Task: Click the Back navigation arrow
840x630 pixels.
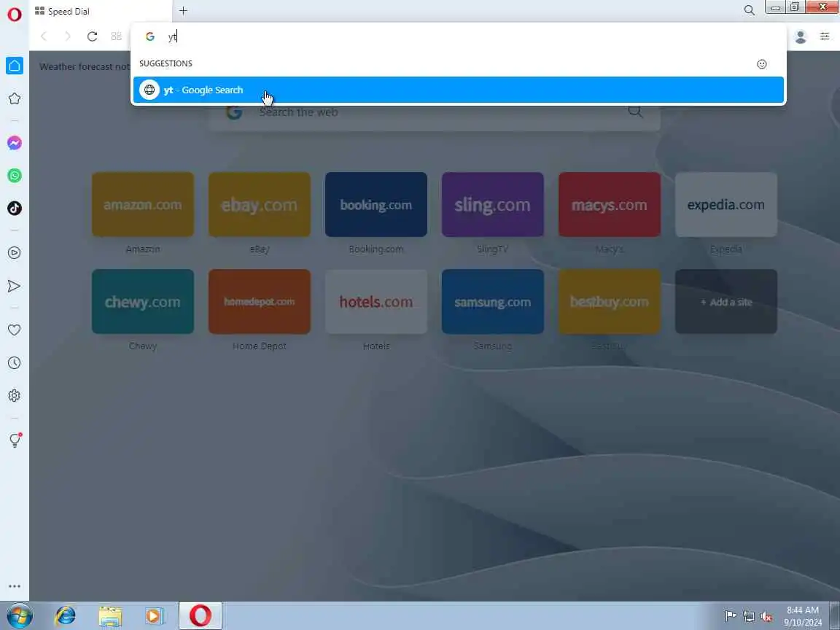Action: (x=44, y=36)
